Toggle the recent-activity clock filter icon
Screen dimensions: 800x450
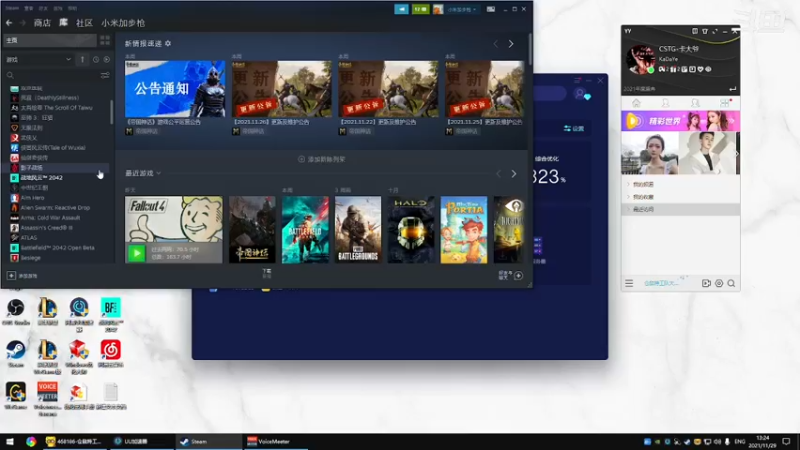[x=96, y=60]
